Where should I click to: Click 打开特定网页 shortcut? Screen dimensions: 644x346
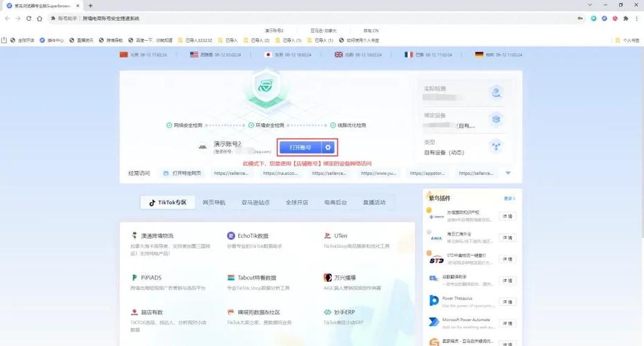pyautogui.click(x=182, y=173)
